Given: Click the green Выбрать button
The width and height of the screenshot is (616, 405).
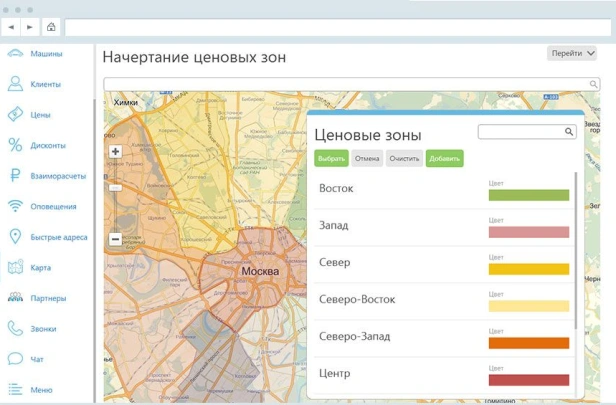Looking at the screenshot, I should pyautogui.click(x=331, y=158).
